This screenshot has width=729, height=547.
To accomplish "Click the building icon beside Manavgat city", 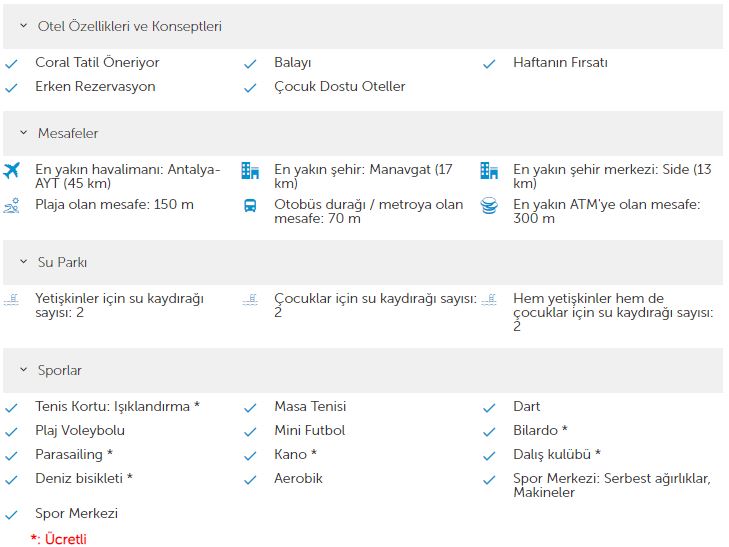I will 250,171.
